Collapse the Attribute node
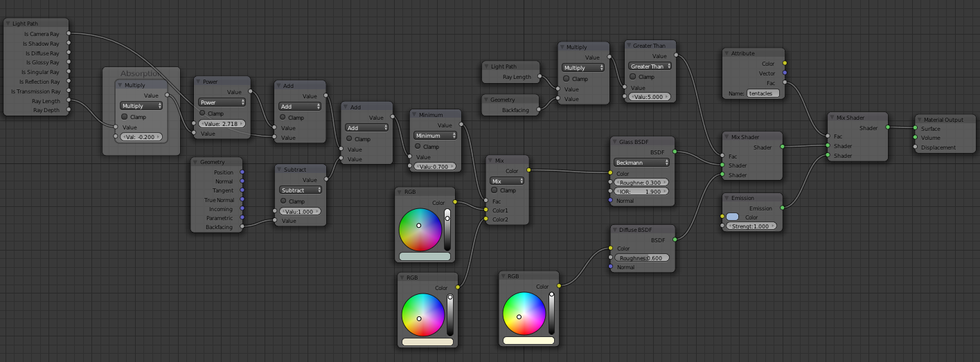 pyautogui.click(x=727, y=53)
